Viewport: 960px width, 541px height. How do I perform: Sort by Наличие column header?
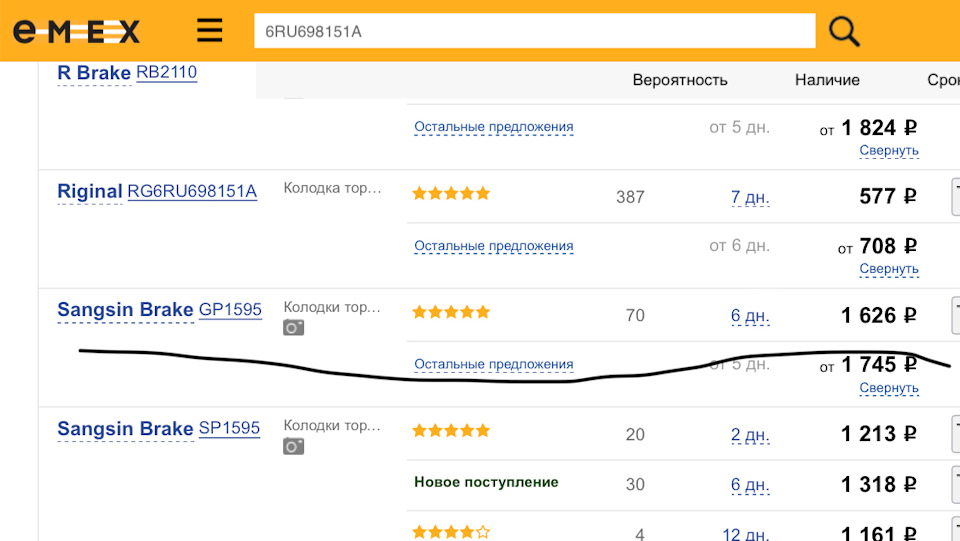tap(827, 80)
